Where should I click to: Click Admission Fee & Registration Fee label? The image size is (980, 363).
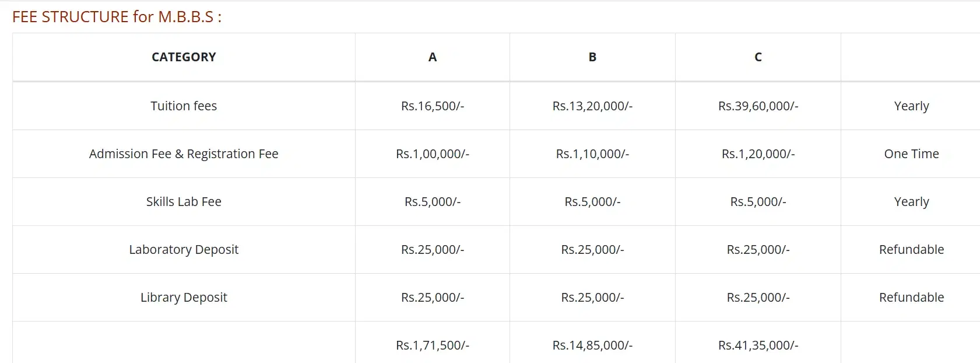(x=184, y=154)
